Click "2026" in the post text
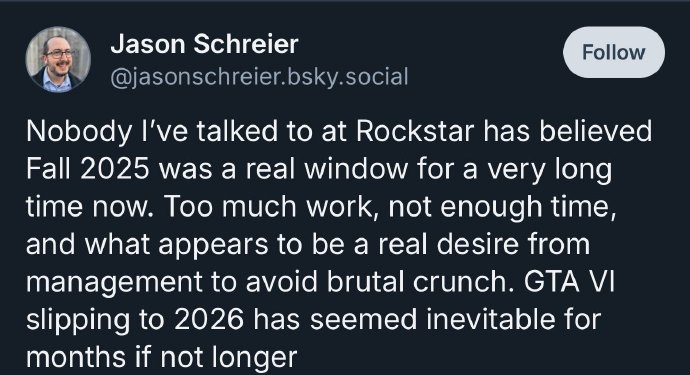690x375 pixels. pyautogui.click(x=209, y=320)
